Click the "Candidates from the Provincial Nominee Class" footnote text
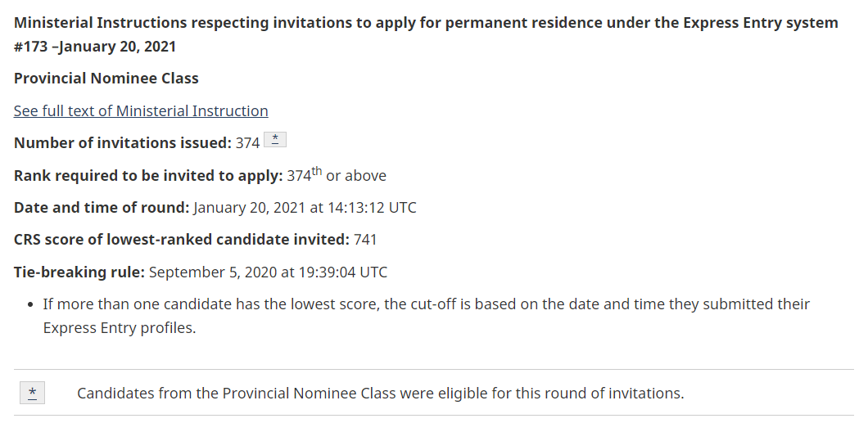The height and width of the screenshot is (423, 868). click(380, 394)
